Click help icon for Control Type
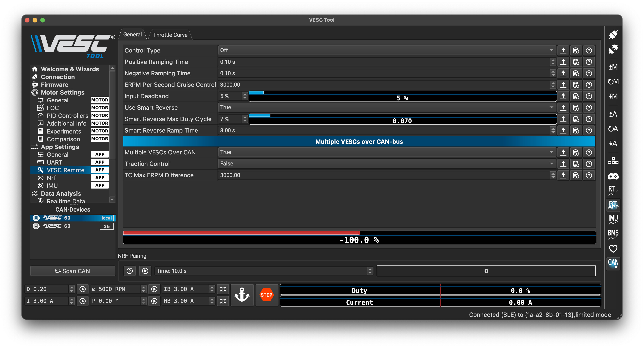This screenshot has width=644, height=348. [x=589, y=50]
